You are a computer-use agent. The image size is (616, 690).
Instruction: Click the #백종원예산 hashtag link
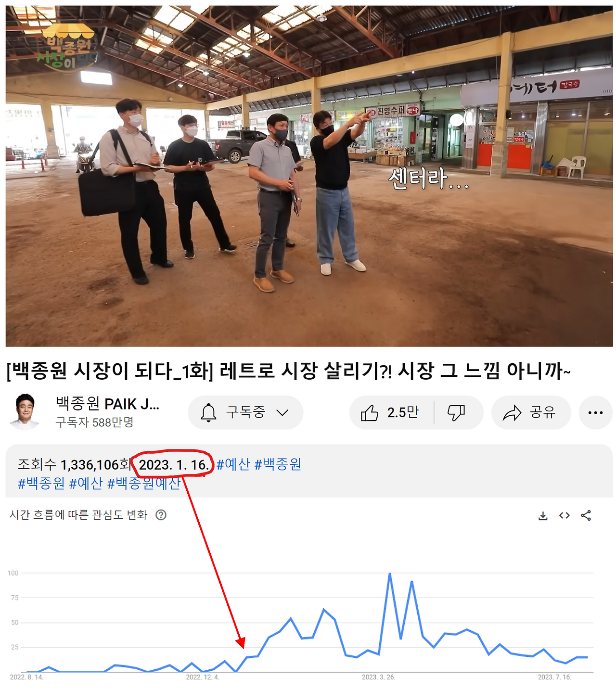(x=144, y=483)
